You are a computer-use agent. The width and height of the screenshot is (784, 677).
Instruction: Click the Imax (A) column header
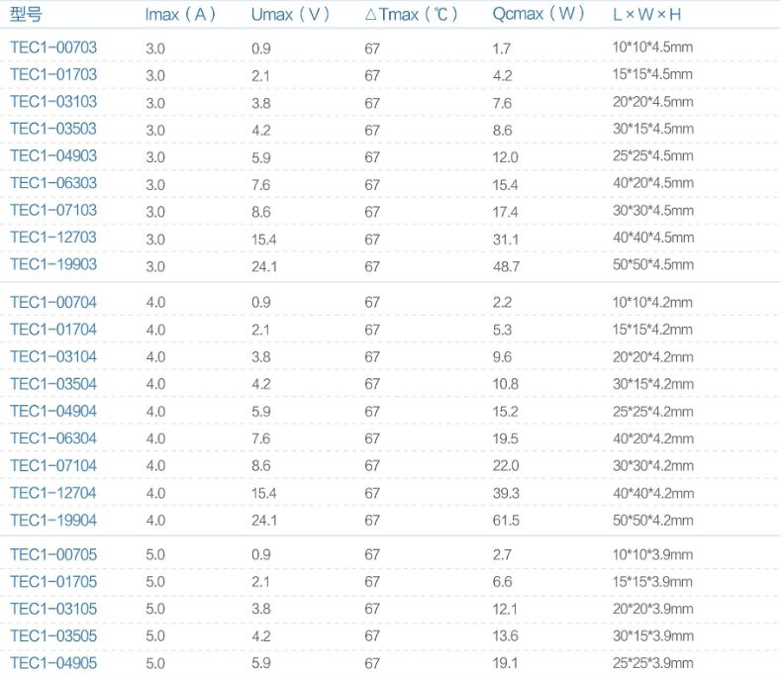point(180,15)
